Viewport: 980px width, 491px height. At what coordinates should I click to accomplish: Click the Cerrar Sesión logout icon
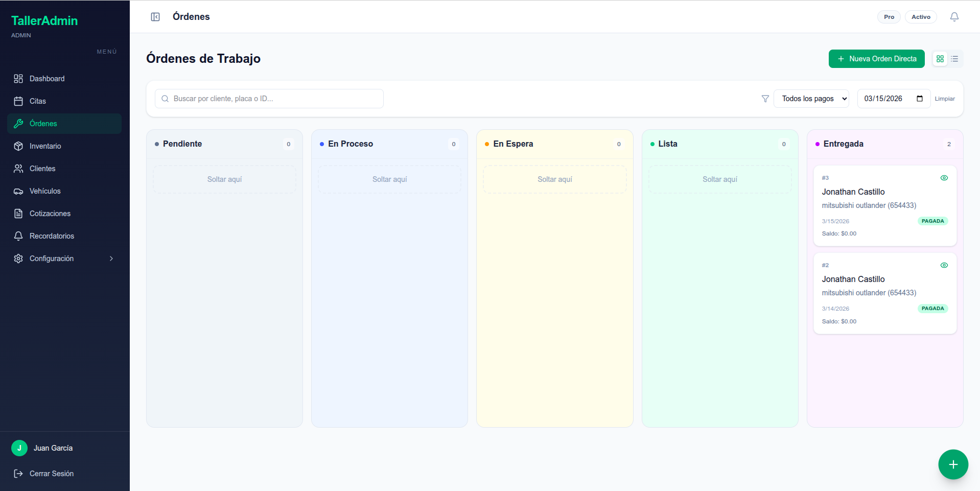click(x=18, y=474)
